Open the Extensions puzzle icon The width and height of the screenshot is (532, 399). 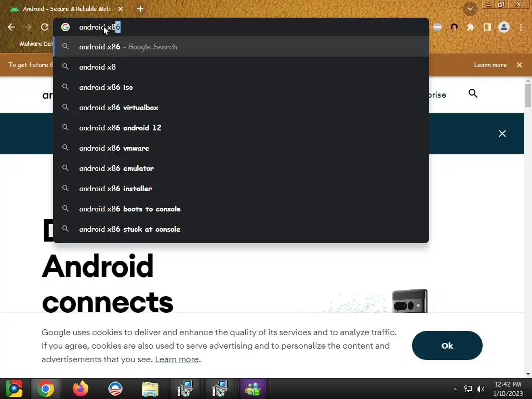[x=470, y=27]
